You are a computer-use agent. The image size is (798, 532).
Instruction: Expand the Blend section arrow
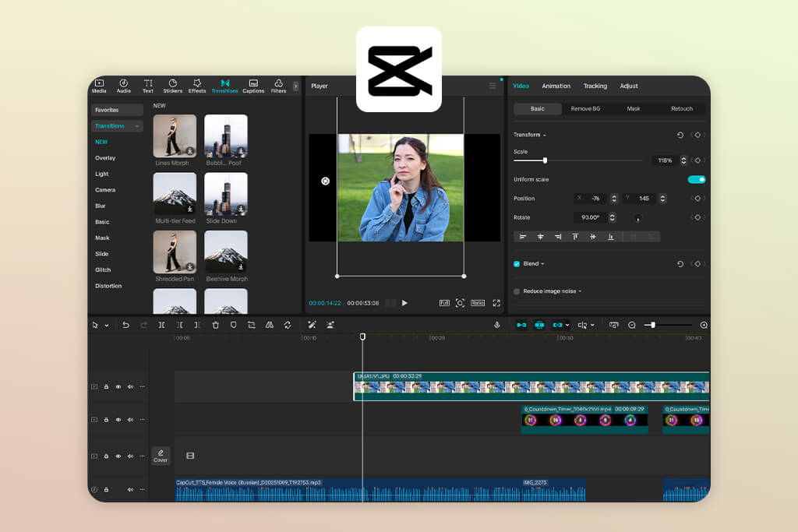(542, 264)
